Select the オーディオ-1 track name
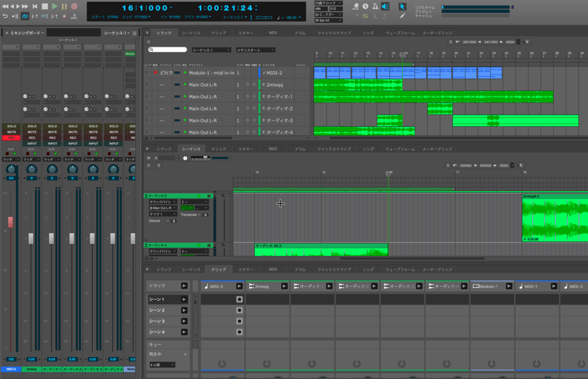The width and height of the screenshot is (588, 379). tap(279, 96)
